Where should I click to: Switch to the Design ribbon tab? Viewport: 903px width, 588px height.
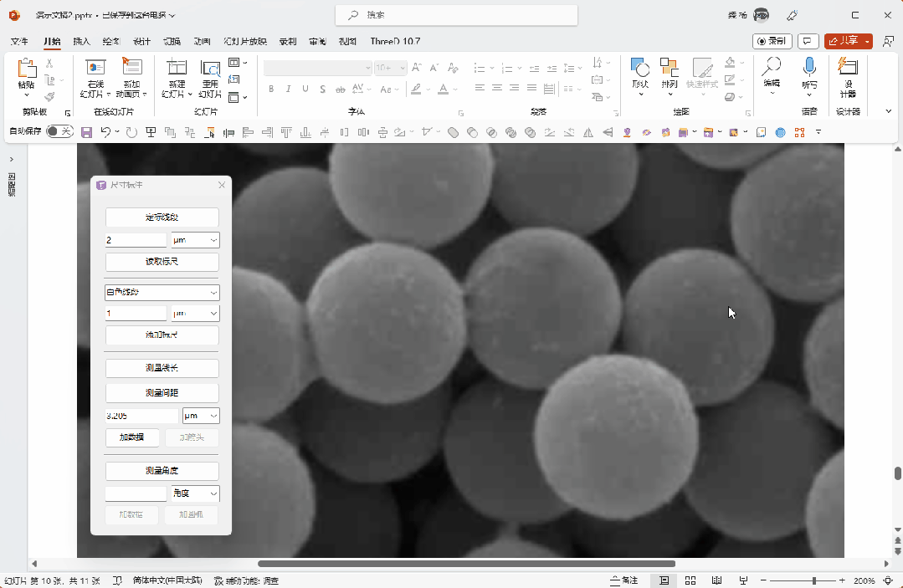tap(141, 42)
